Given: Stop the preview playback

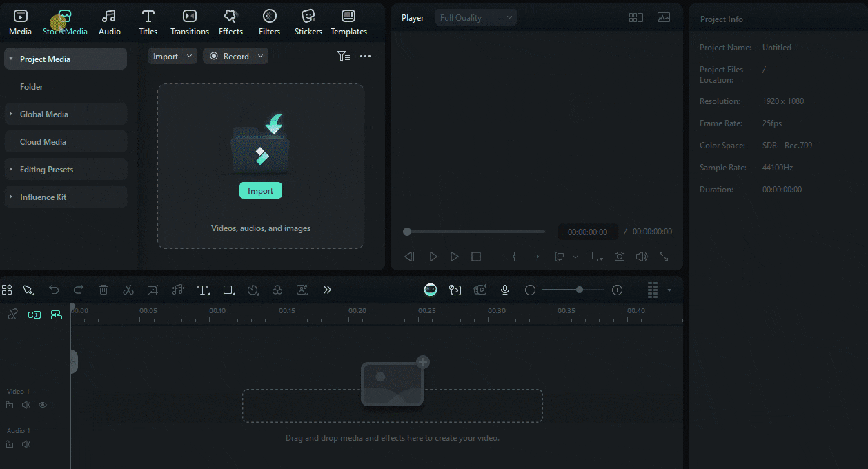Looking at the screenshot, I should 476,257.
